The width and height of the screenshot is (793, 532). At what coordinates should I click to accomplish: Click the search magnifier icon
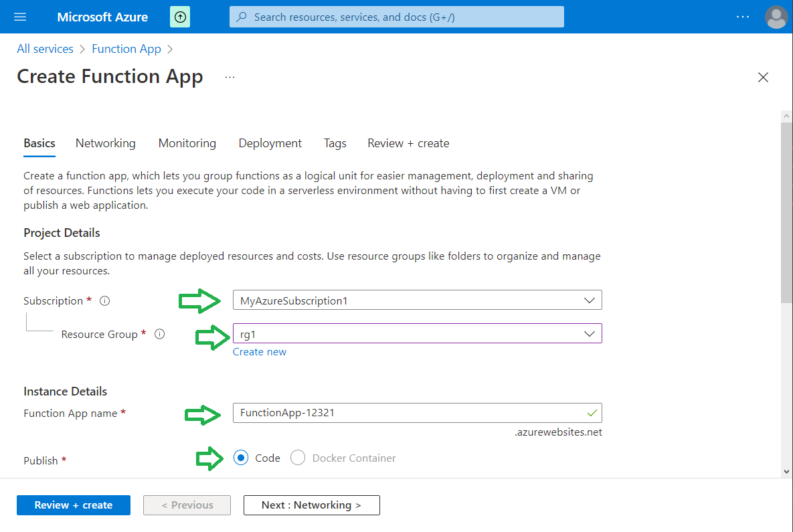coord(242,17)
